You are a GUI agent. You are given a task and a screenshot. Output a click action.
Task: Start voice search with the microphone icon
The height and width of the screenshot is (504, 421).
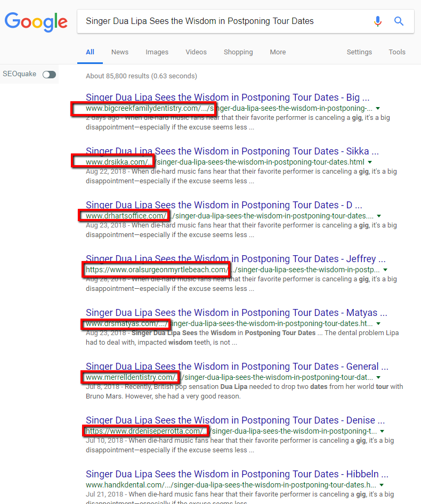point(378,21)
